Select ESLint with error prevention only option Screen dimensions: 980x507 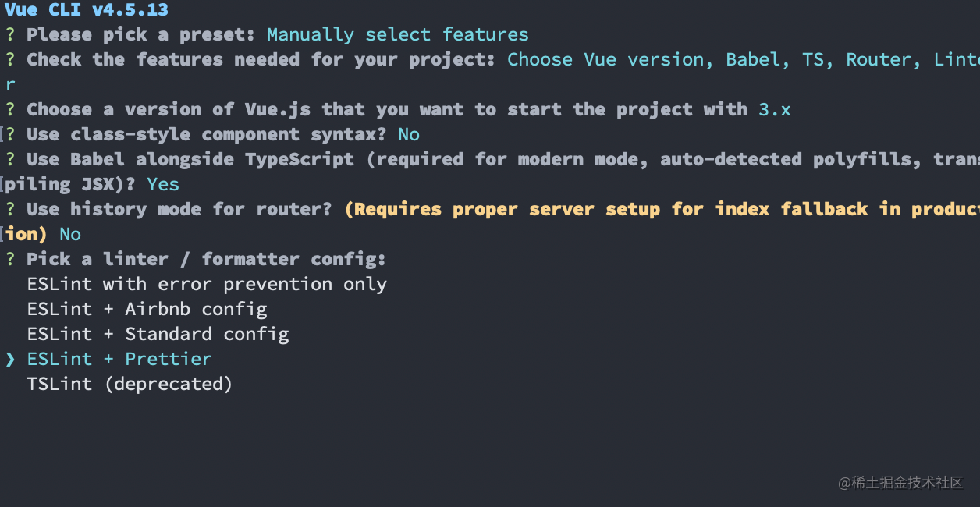tap(207, 284)
